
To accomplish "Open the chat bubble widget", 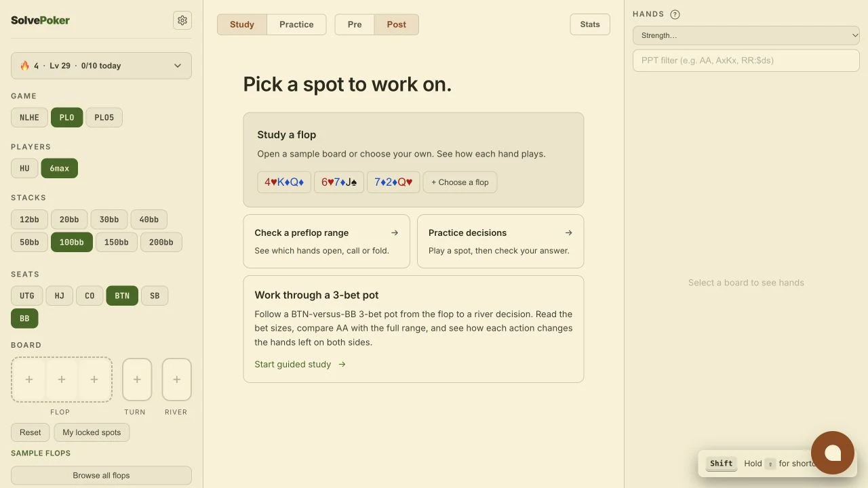I will click(833, 453).
